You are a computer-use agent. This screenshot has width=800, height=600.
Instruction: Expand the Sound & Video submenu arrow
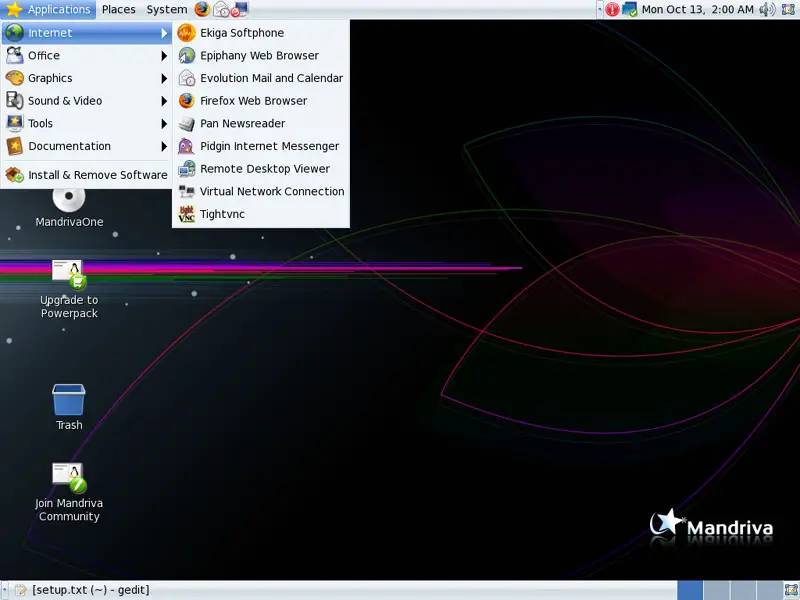[x=164, y=101]
